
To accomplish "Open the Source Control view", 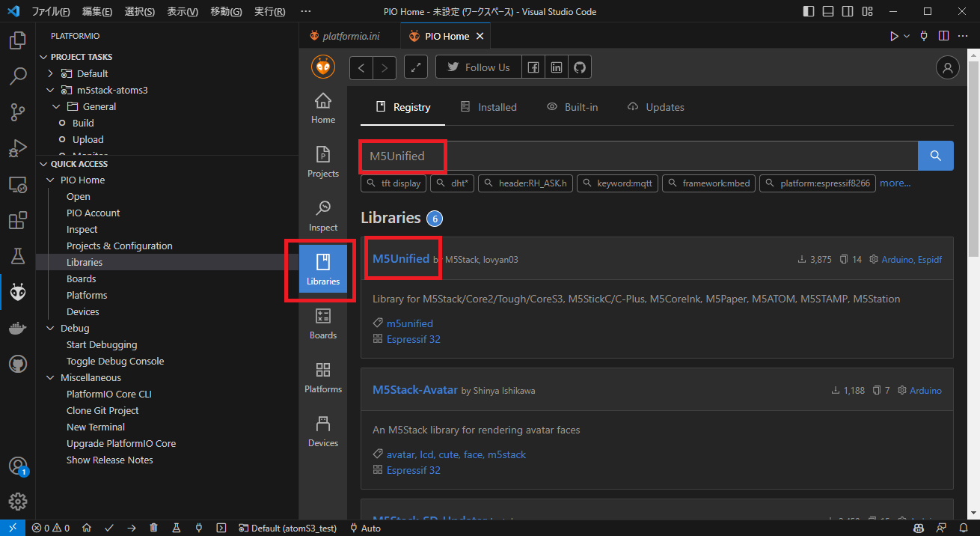I will [x=18, y=112].
